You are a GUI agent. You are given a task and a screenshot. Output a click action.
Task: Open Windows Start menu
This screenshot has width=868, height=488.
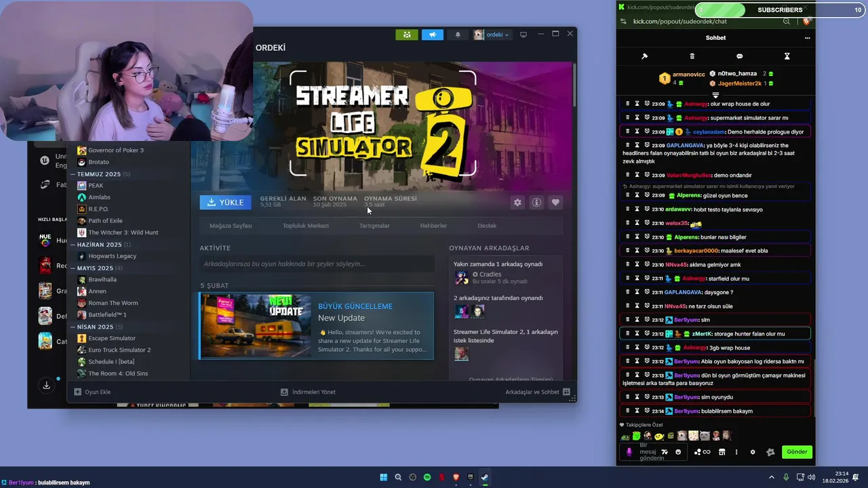[384, 477]
